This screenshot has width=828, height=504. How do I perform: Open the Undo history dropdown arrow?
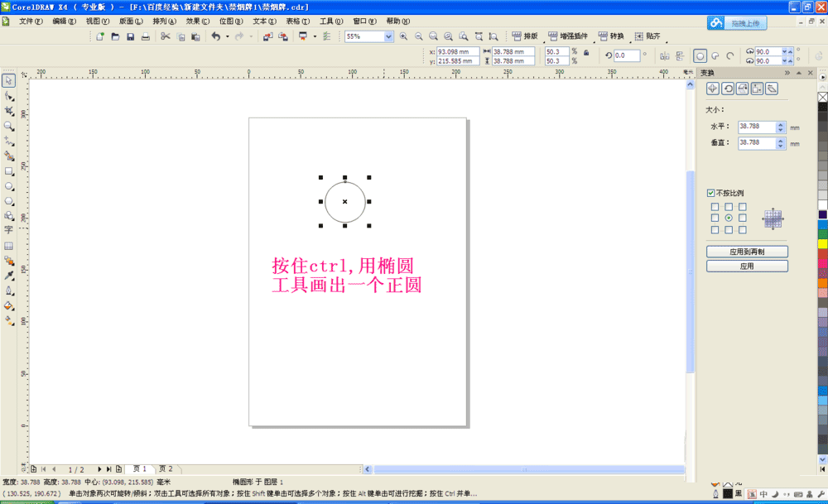click(227, 36)
